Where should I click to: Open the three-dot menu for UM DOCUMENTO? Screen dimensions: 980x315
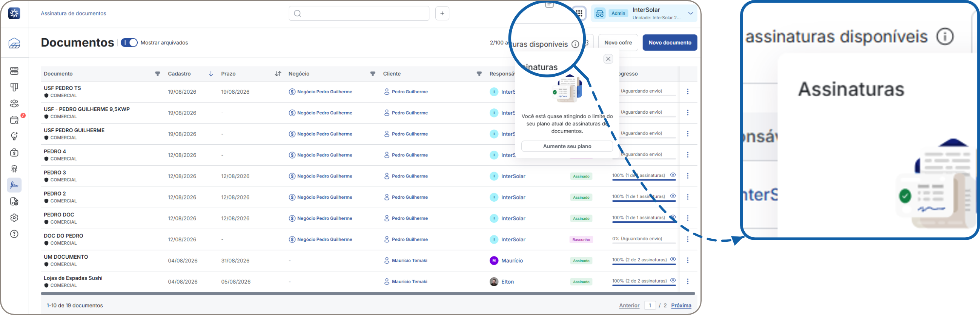tap(687, 260)
